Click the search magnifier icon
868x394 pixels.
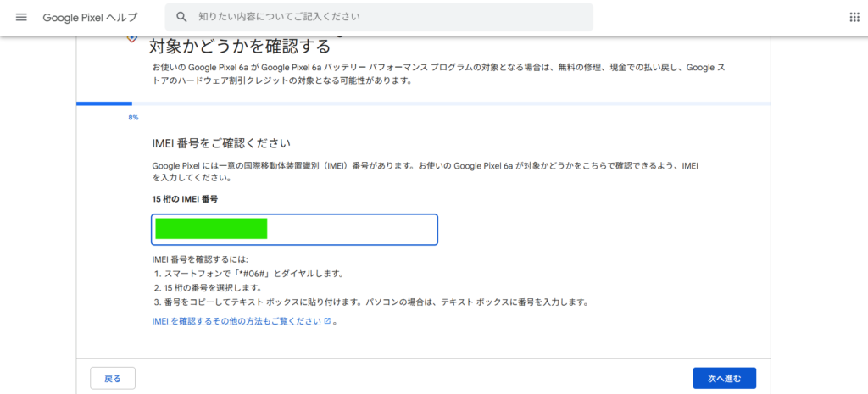pos(181,17)
